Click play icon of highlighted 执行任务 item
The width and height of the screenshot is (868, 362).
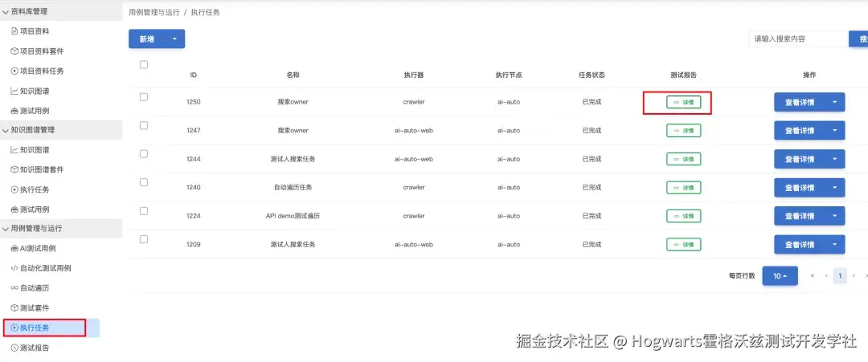click(14, 327)
